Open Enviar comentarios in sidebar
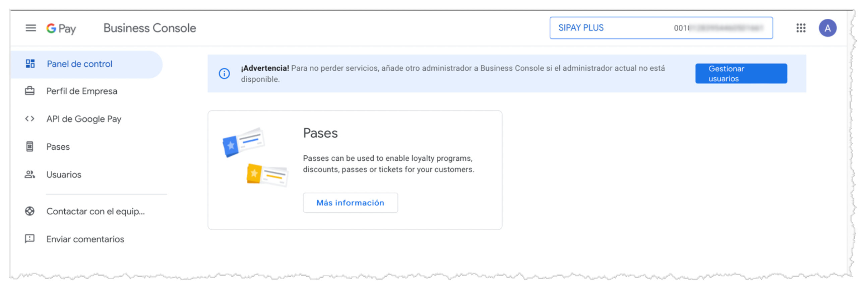Screen dimensions: 868x296 click(85, 239)
